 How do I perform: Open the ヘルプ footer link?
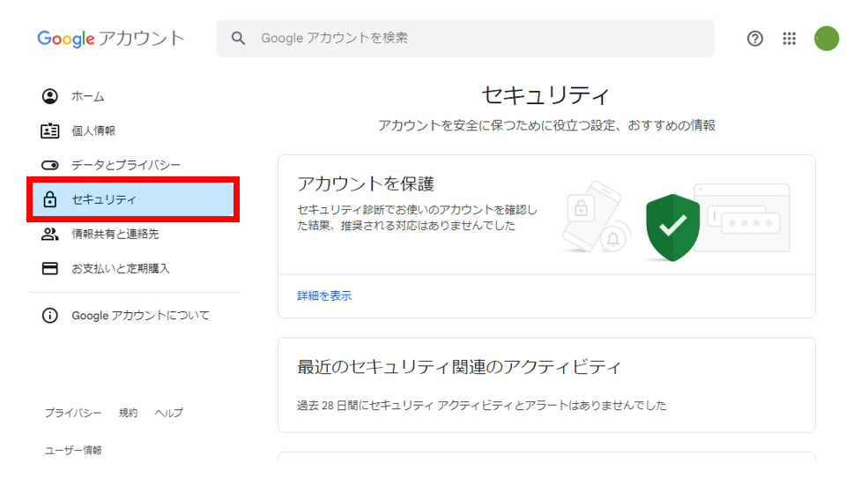(169, 413)
